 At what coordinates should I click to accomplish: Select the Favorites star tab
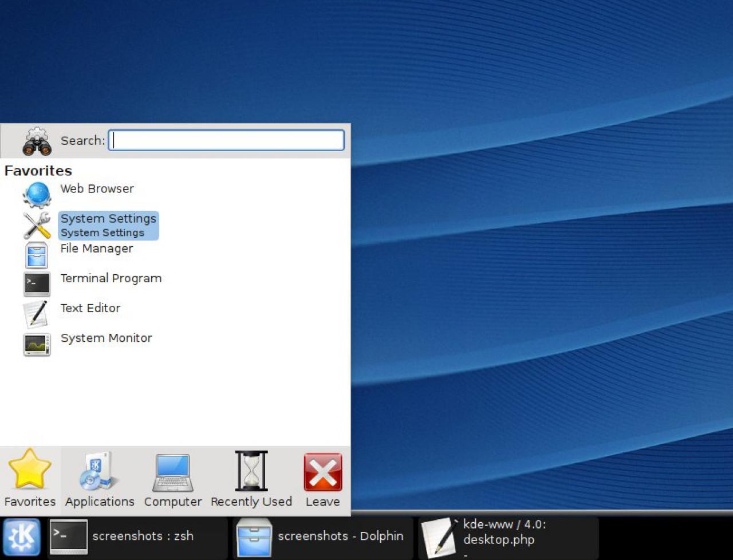pyautogui.click(x=30, y=480)
